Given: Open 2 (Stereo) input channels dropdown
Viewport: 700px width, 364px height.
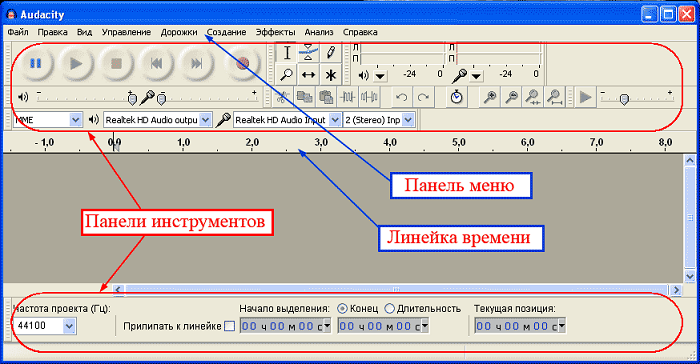Looking at the screenshot, I should coord(408,120).
